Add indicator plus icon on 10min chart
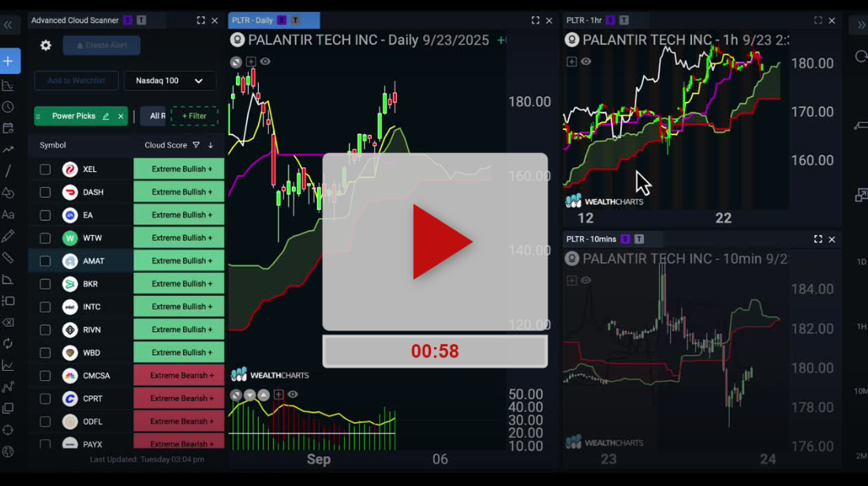Image resolution: width=868 pixels, height=486 pixels. tap(572, 281)
